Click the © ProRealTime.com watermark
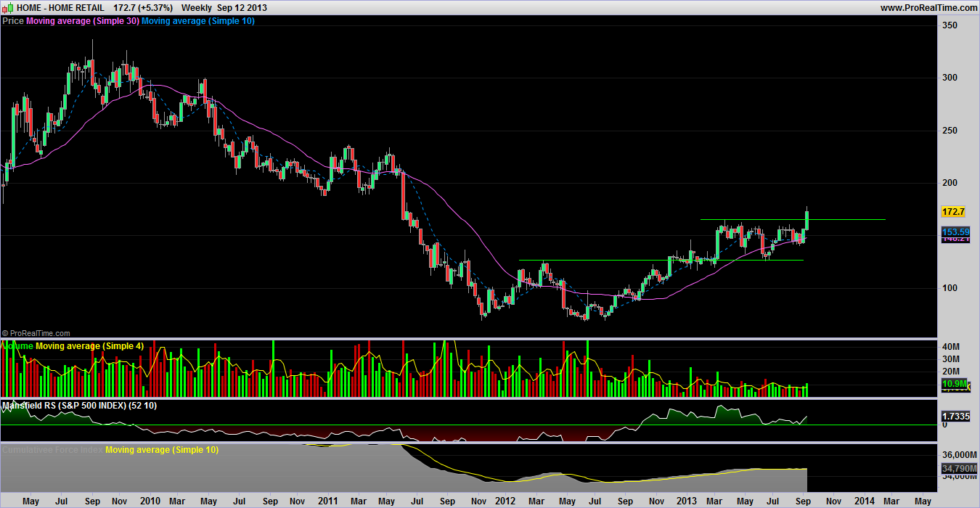 36,333
